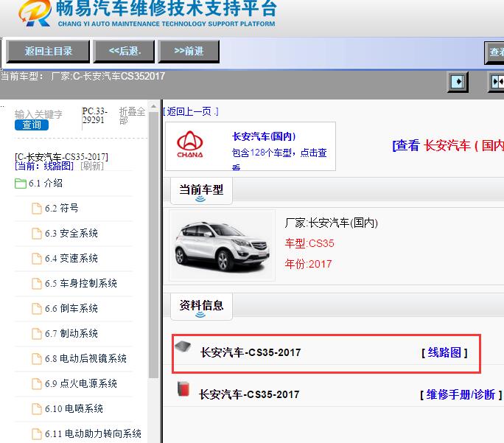
Task: Click the CHANA brand logo
Action: (x=189, y=144)
